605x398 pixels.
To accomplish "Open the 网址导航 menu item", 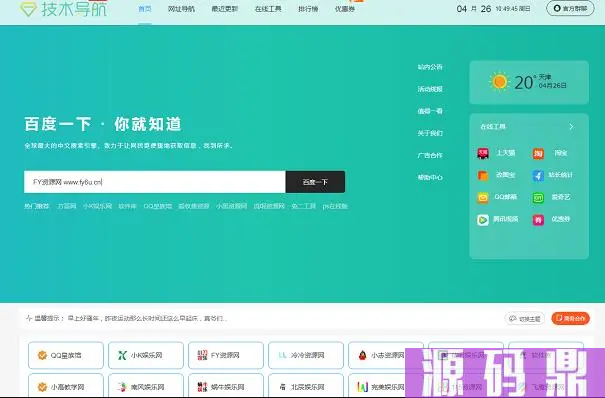I will click(181, 9).
